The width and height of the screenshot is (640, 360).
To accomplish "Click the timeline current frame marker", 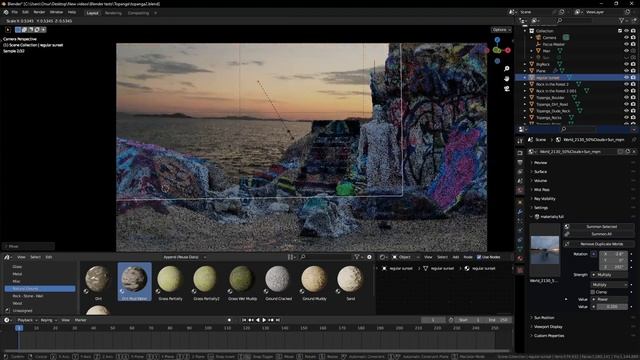I will tap(19, 328).
